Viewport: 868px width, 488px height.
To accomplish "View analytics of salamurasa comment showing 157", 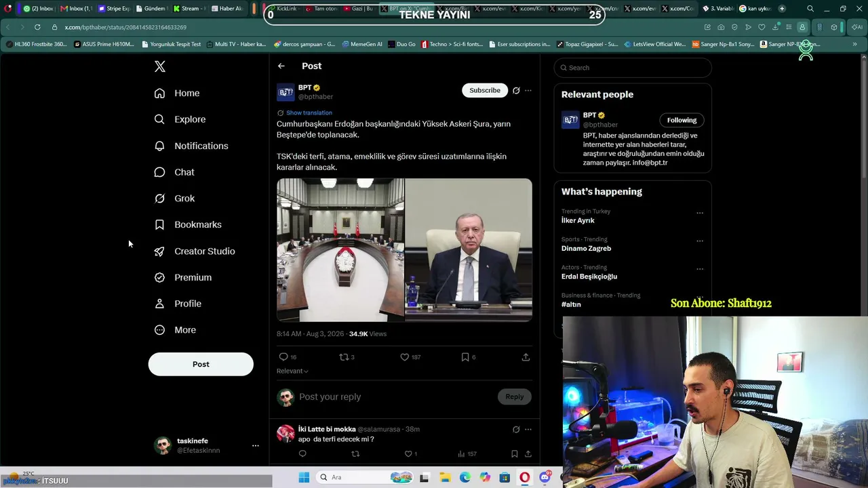I will [x=467, y=454].
